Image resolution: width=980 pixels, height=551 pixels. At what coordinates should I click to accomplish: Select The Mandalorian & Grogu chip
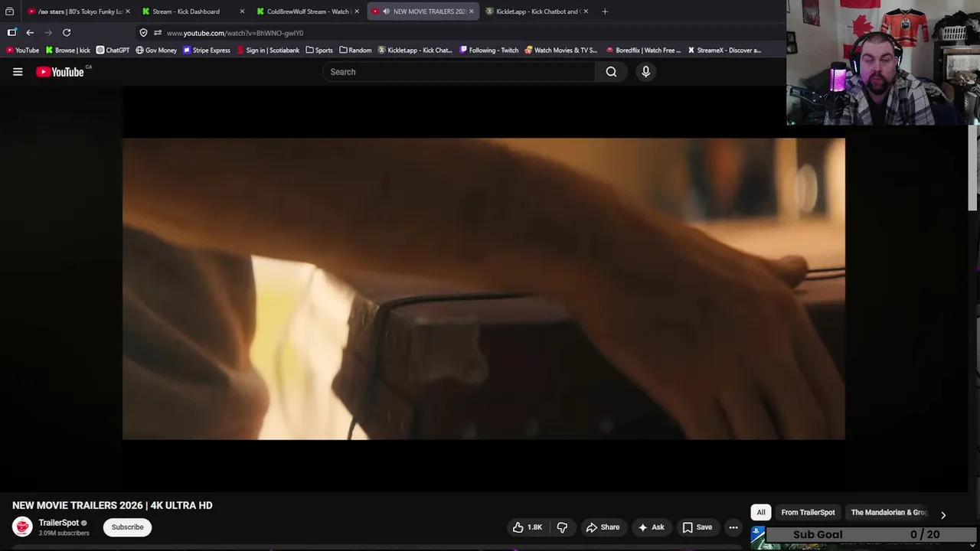(x=889, y=513)
